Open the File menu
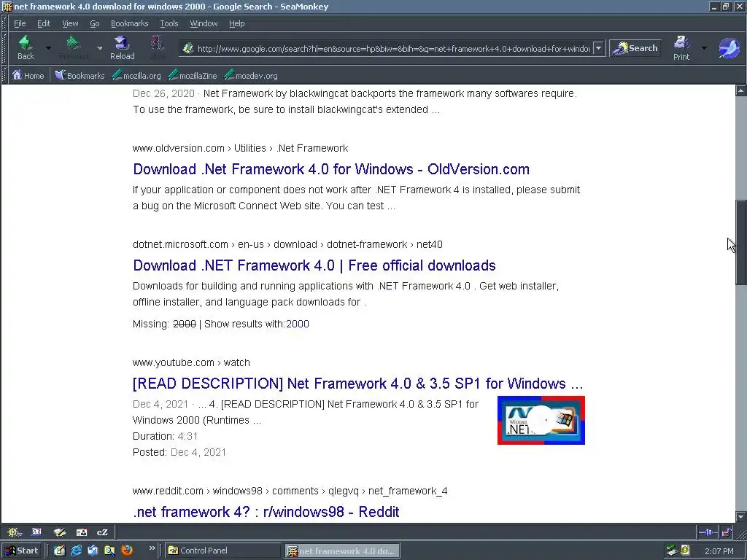The height and width of the screenshot is (560, 747). (20, 23)
